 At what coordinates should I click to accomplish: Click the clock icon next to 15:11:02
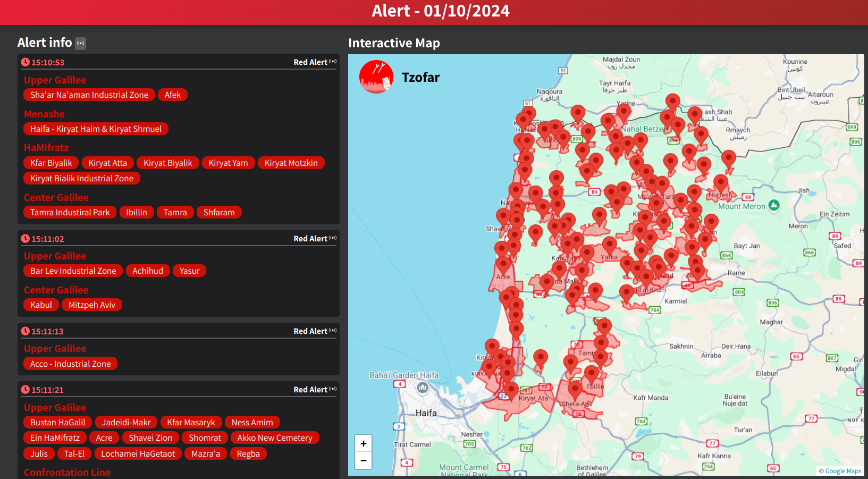[25, 239]
